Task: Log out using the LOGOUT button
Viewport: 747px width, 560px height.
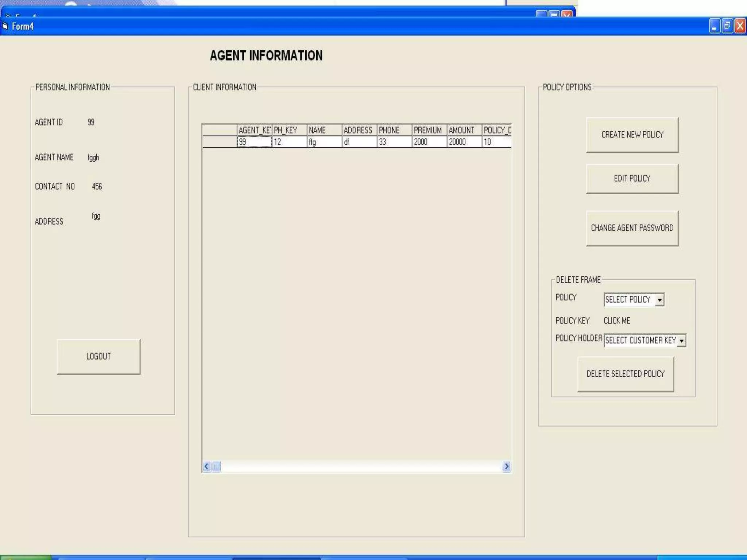Action: [x=98, y=356]
